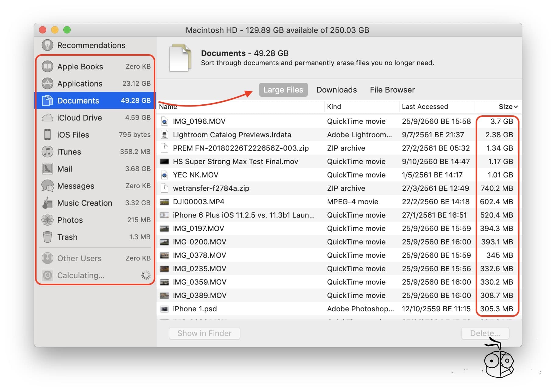Select the IMG_0196.MOV file row

274,121
